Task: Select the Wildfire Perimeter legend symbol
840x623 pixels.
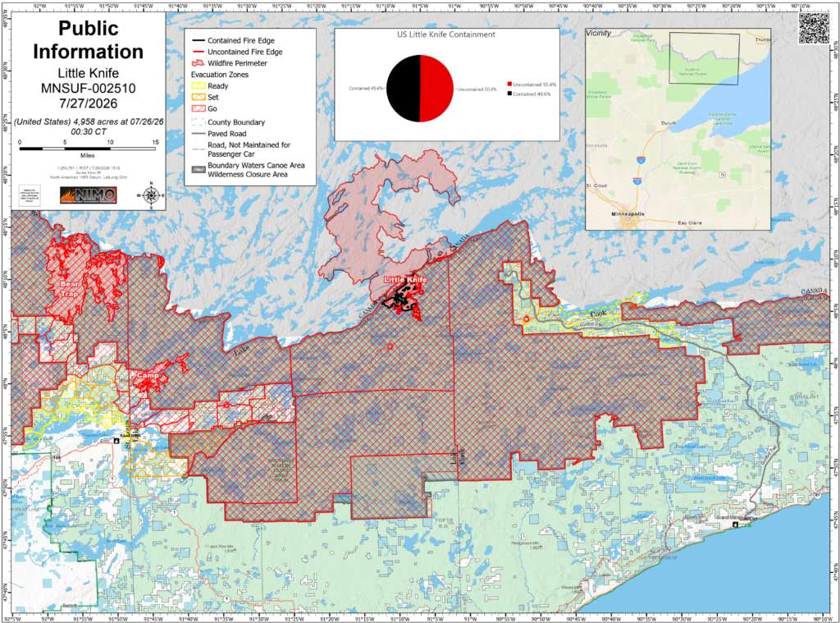Action: (x=199, y=63)
